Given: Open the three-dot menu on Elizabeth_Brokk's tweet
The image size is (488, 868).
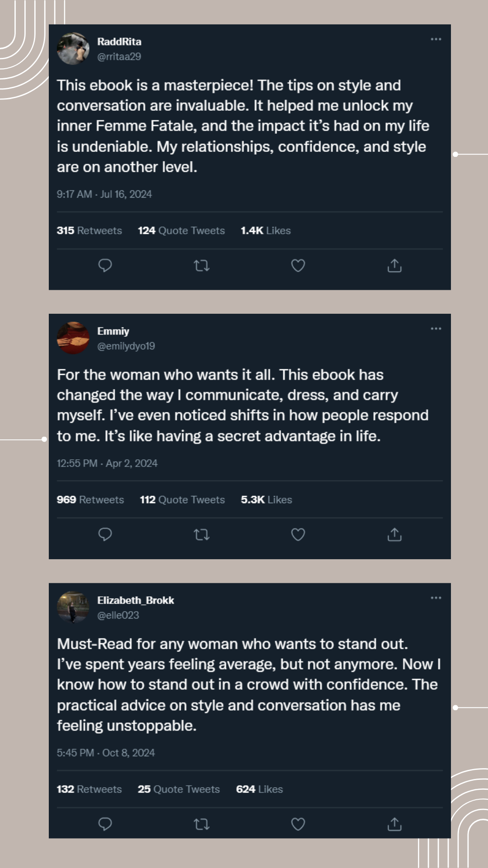Looking at the screenshot, I should click(x=436, y=598).
